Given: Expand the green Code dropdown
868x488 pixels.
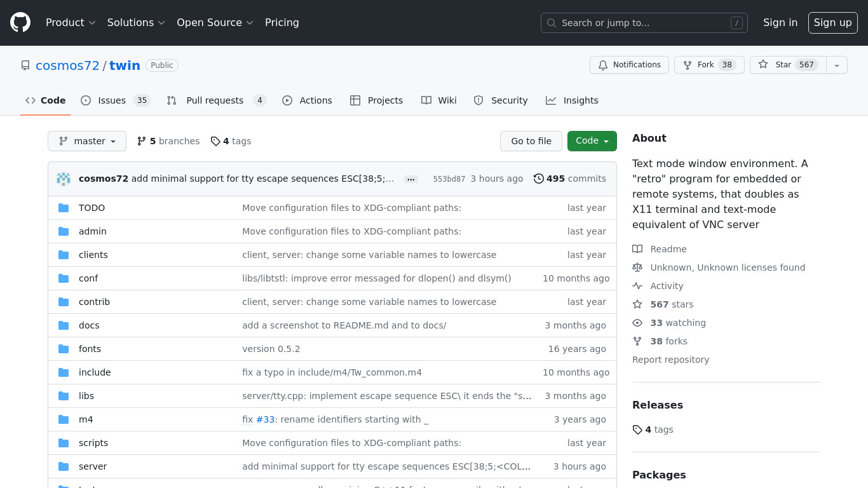Looking at the screenshot, I should [592, 141].
